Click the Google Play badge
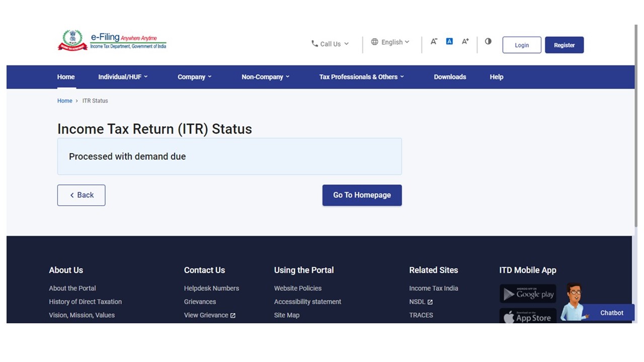Image resolution: width=644 pixels, height=362 pixels. (x=527, y=294)
